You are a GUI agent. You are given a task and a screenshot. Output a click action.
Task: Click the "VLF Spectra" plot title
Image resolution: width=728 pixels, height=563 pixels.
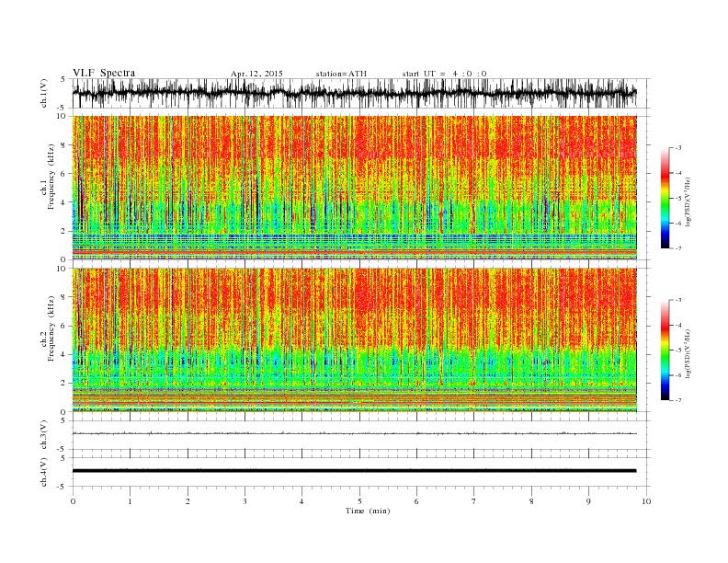coord(104,73)
